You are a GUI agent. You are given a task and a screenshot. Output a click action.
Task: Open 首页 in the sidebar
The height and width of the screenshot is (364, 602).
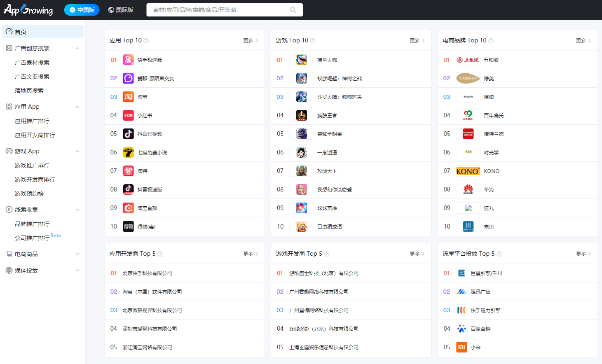click(21, 32)
